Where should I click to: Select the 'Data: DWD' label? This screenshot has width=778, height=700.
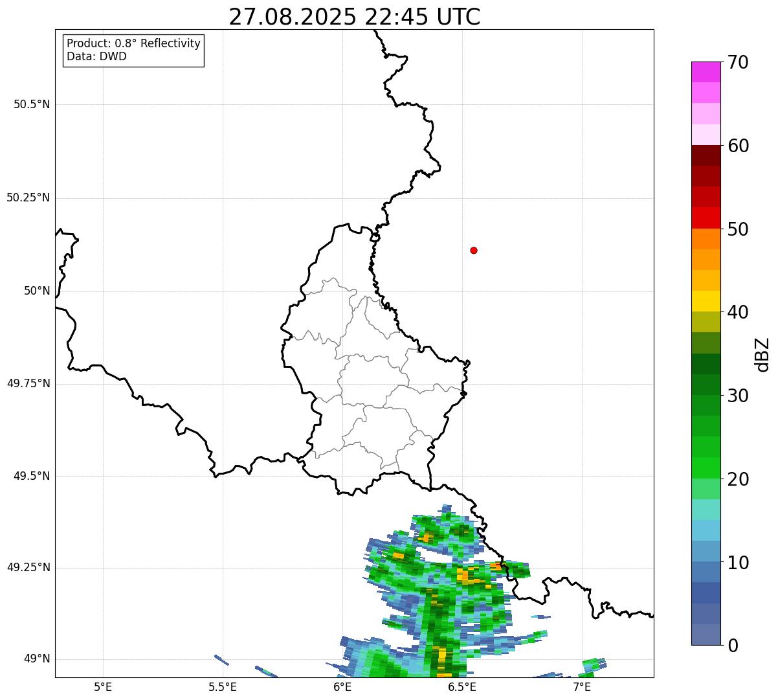tap(96, 56)
